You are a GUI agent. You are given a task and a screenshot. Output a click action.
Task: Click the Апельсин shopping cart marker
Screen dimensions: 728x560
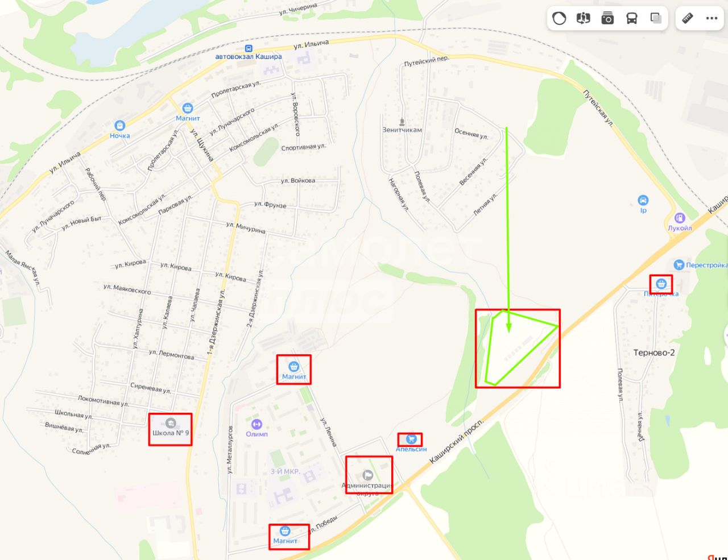pyautogui.click(x=411, y=439)
